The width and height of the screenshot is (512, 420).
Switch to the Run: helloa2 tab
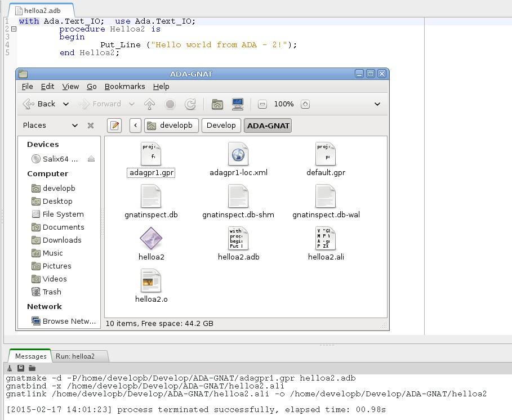(x=75, y=356)
